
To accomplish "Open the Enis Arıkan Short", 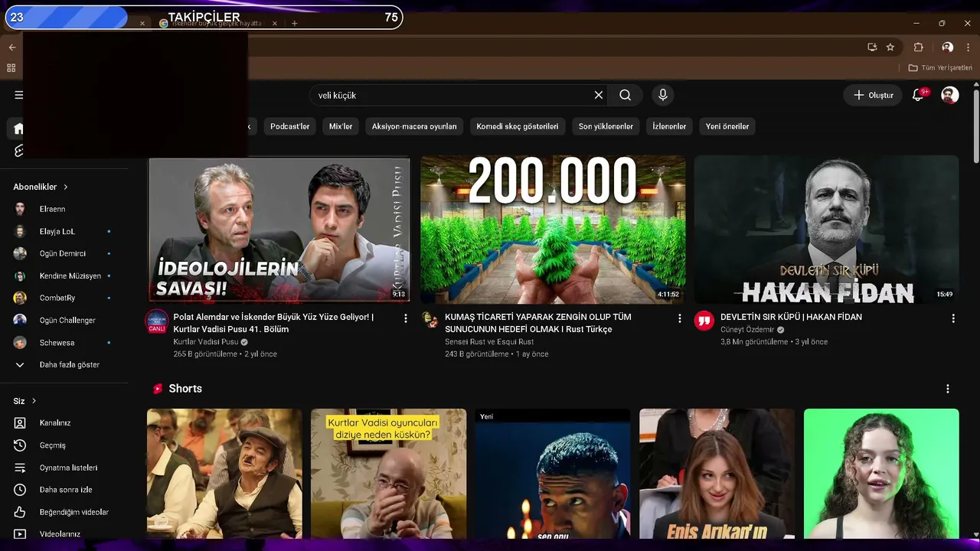I will click(x=717, y=474).
